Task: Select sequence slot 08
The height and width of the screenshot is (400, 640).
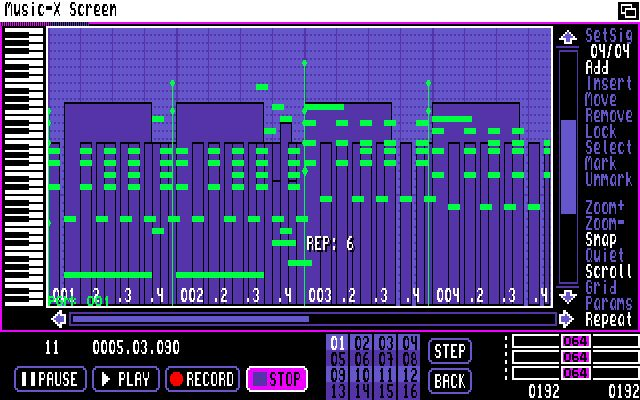Action: coord(410,359)
